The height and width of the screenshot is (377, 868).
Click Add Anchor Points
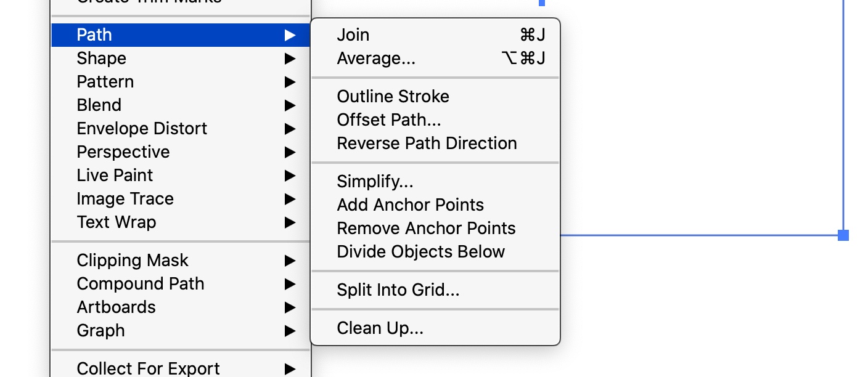click(435, 205)
